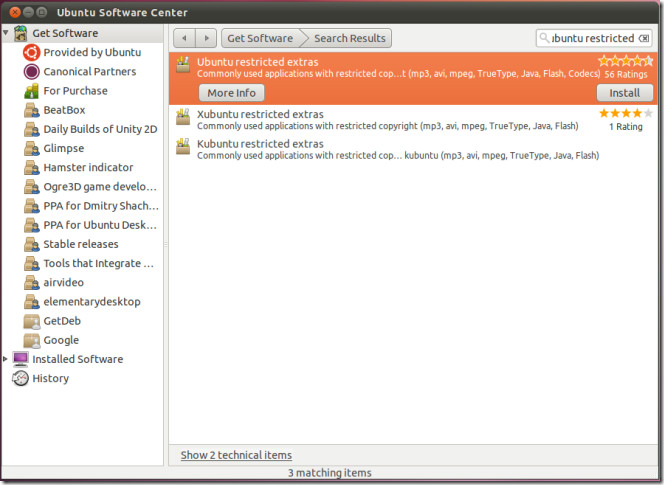
Task: Collapse the Get Software tree section
Action: pos(6,33)
